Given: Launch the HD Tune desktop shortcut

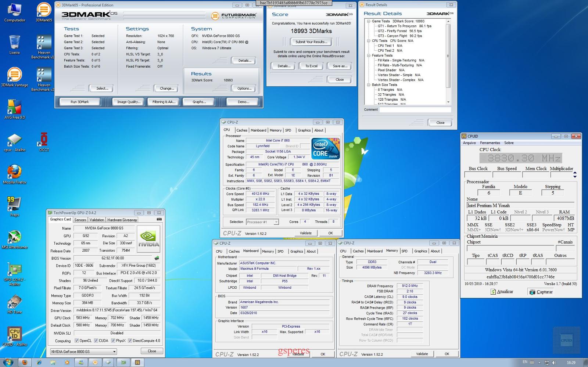Looking at the screenshot, I should [15, 304].
